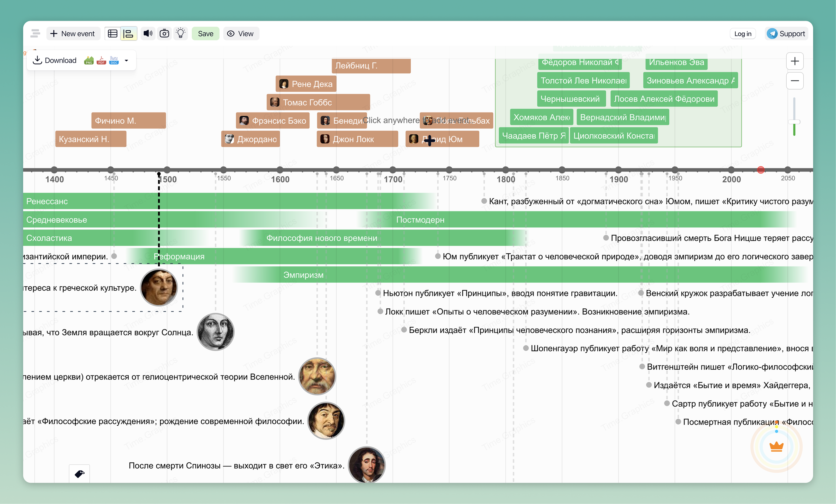This screenshot has height=504, width=836.
Task: Toggle the sound narration speaker icon
Action: [x=148, y=33]
